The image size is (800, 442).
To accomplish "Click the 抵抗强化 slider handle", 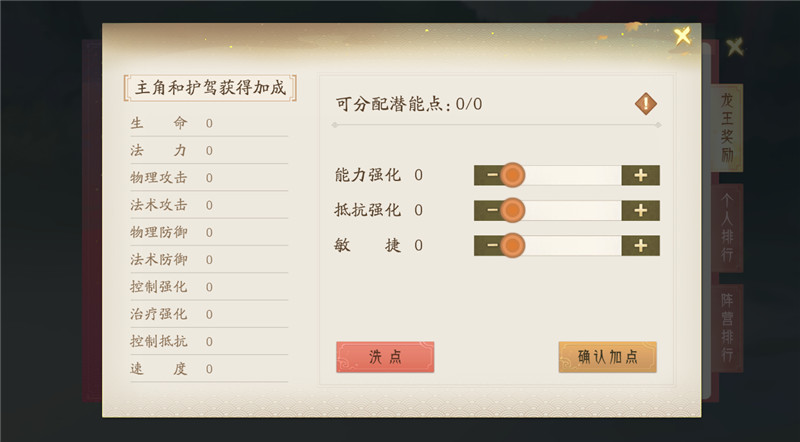I will 512,210.
